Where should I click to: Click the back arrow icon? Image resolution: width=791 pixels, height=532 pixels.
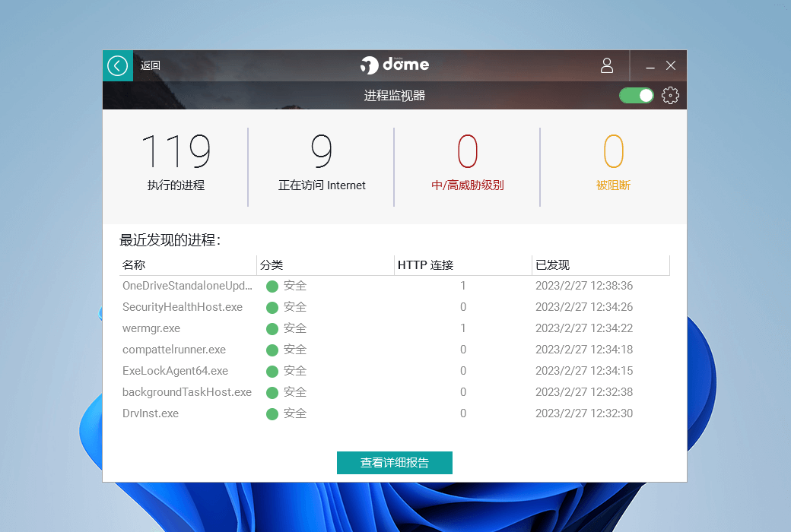click(117, 66)
